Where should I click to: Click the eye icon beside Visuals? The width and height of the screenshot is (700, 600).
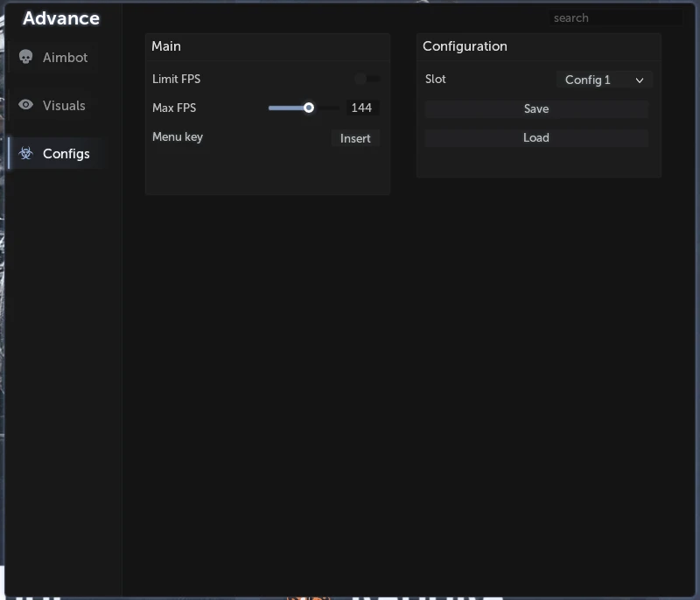25,105
